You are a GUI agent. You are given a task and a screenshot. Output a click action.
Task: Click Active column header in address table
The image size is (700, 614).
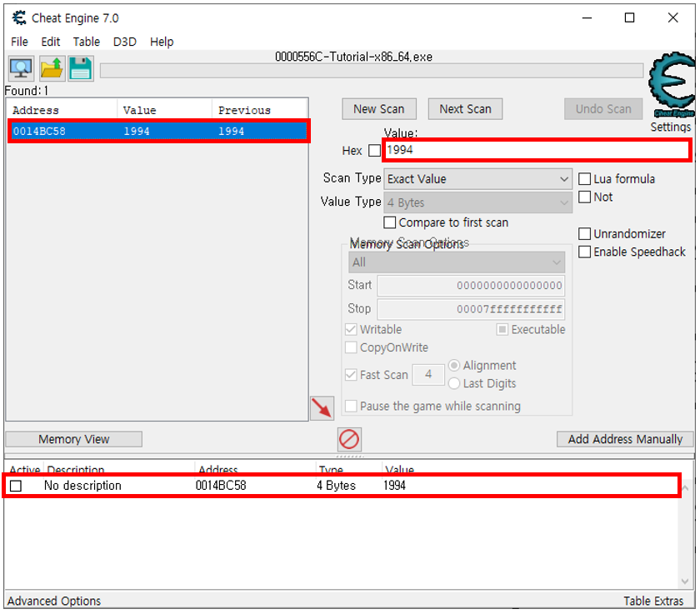click(x=24, y=469)
